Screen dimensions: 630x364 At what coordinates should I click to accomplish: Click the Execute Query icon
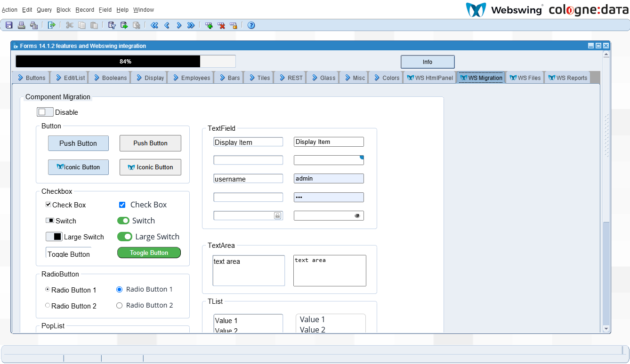124,25
